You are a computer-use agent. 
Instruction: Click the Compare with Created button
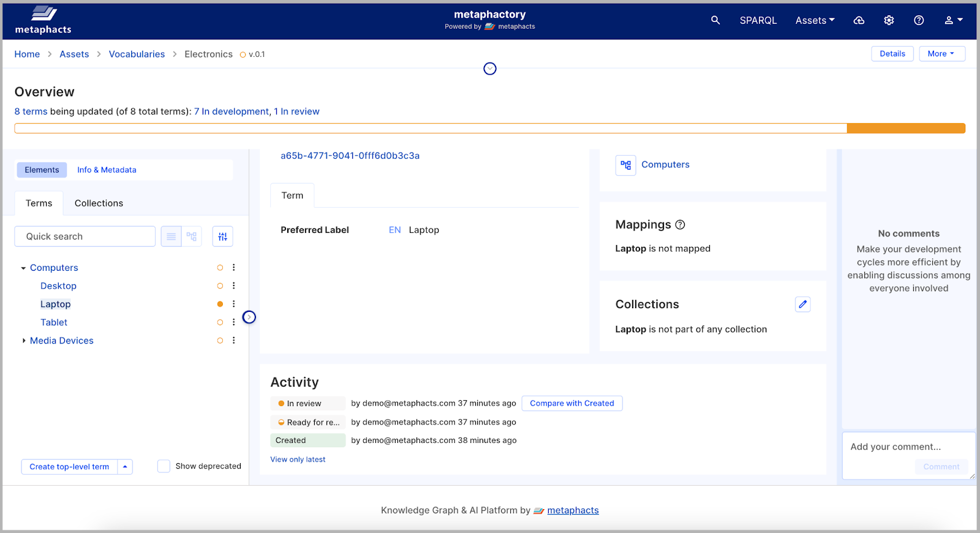(571, 403)
